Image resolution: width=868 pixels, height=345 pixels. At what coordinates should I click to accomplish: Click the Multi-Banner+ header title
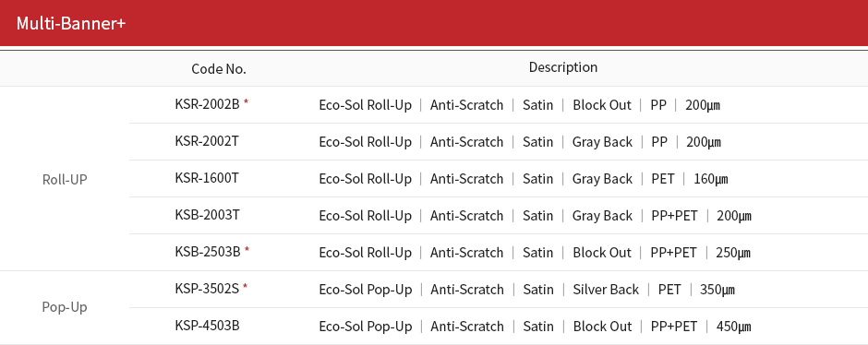pos(71,24)
